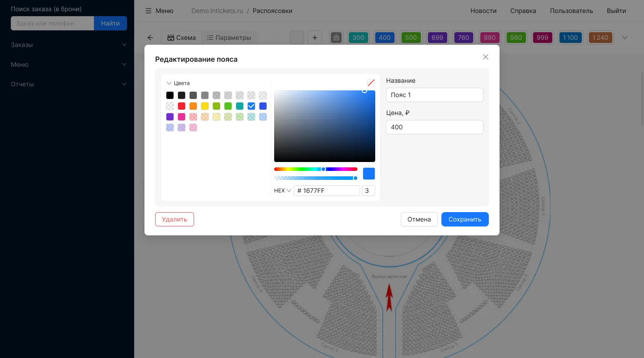This screenshot has width=644, height=358.
Task: Select the 1240 price tag
Action: (x=600, y=38)
